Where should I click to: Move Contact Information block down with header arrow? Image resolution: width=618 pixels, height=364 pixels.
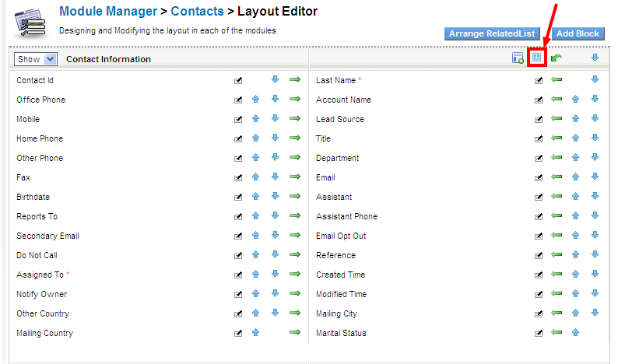point(595,58)
